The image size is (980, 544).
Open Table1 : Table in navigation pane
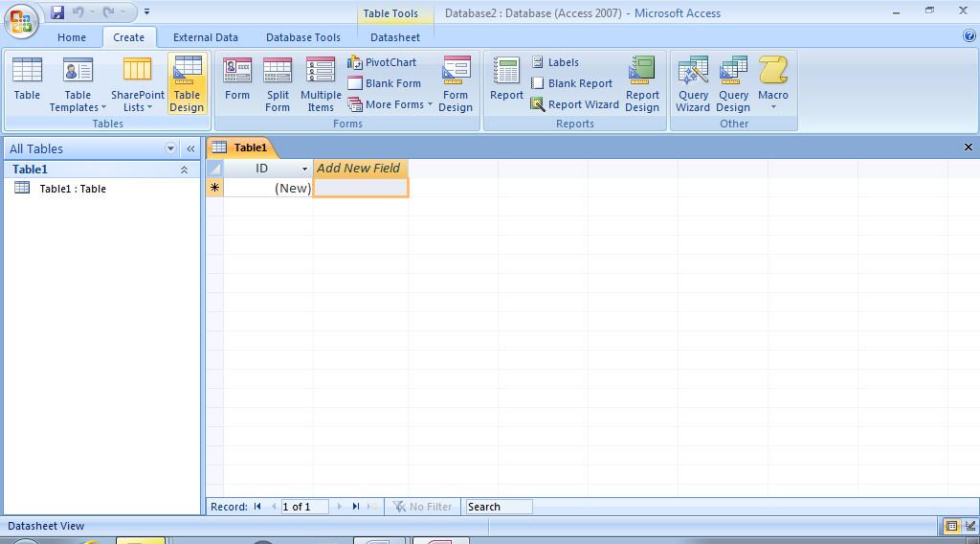pyautogui.click(x=72, y=189)
